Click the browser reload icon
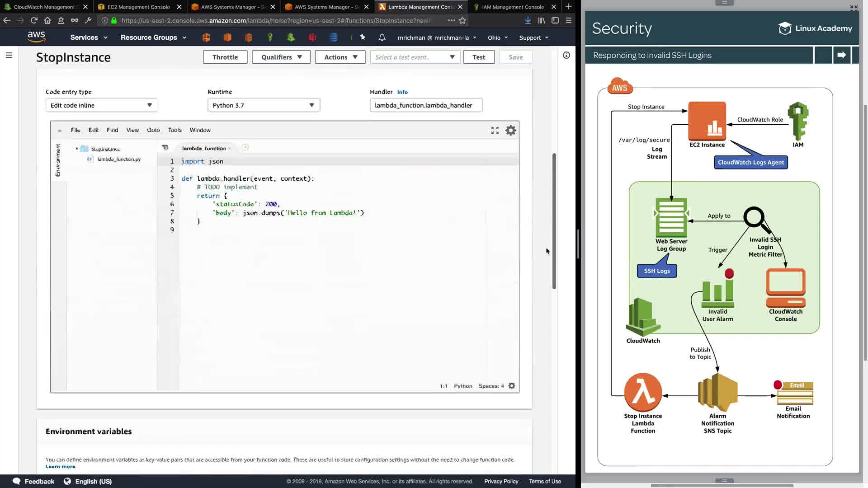Screen dimensions: 868x488 coord(34,20)
